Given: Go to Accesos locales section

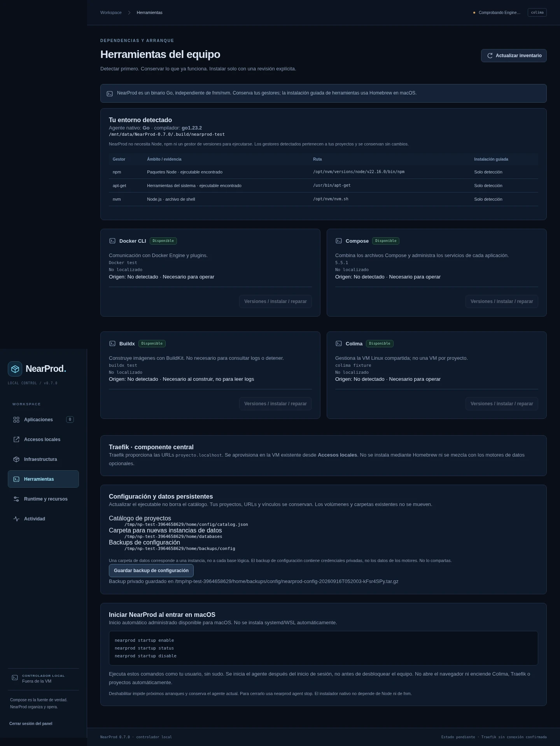Looking at the screenshot, I should (43, 440).
